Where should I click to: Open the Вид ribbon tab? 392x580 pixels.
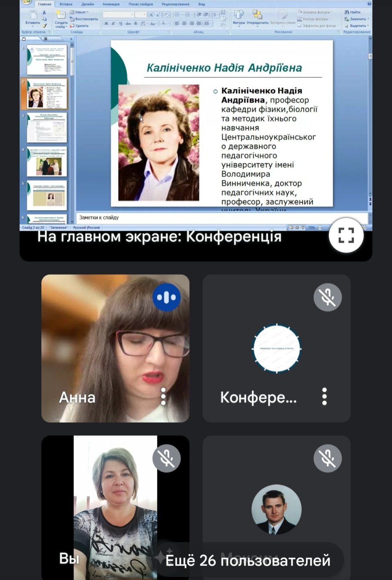(202, 4)
